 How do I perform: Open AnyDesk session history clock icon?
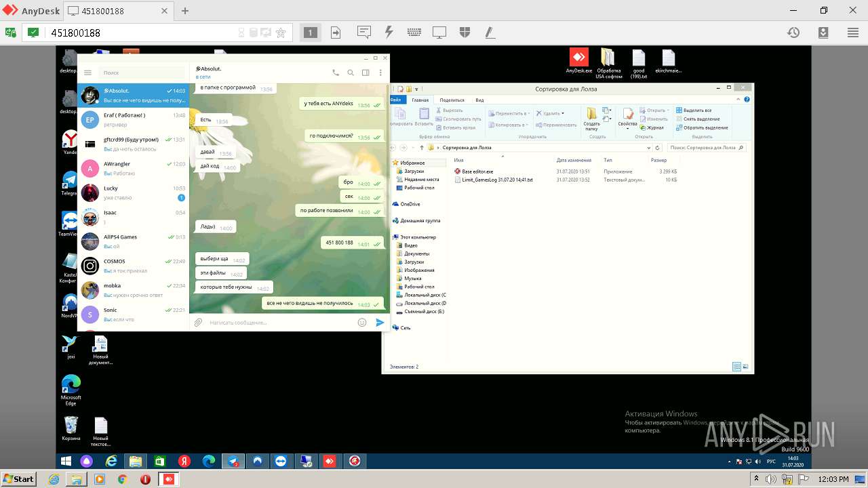coord(793,33)
